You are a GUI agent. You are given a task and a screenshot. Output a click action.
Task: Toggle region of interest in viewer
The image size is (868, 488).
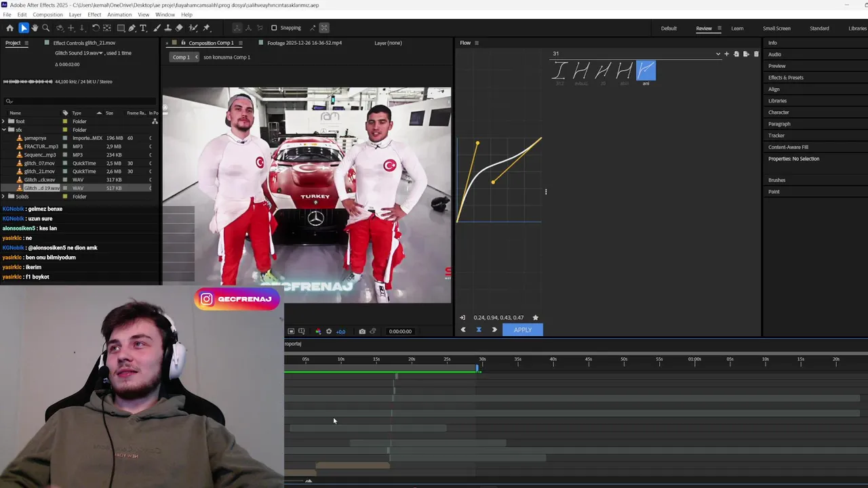[291, 331]
